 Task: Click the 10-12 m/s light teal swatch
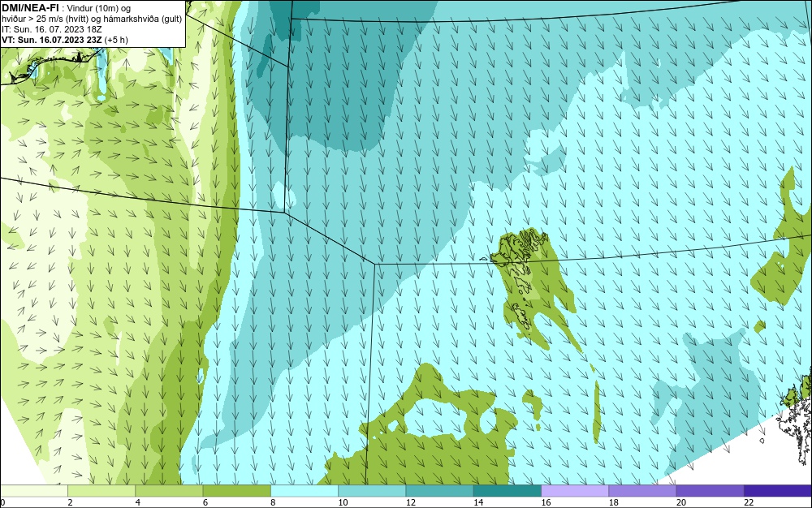[x=372, y=490]
